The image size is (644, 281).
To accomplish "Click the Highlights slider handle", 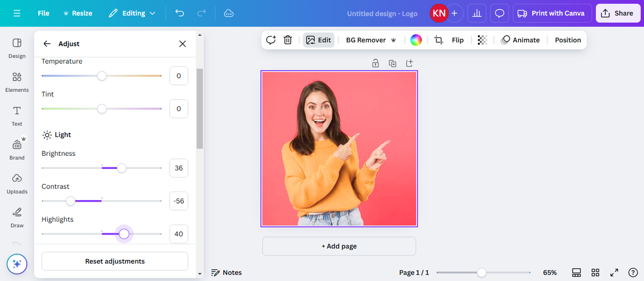I will [x=124, y=234].
